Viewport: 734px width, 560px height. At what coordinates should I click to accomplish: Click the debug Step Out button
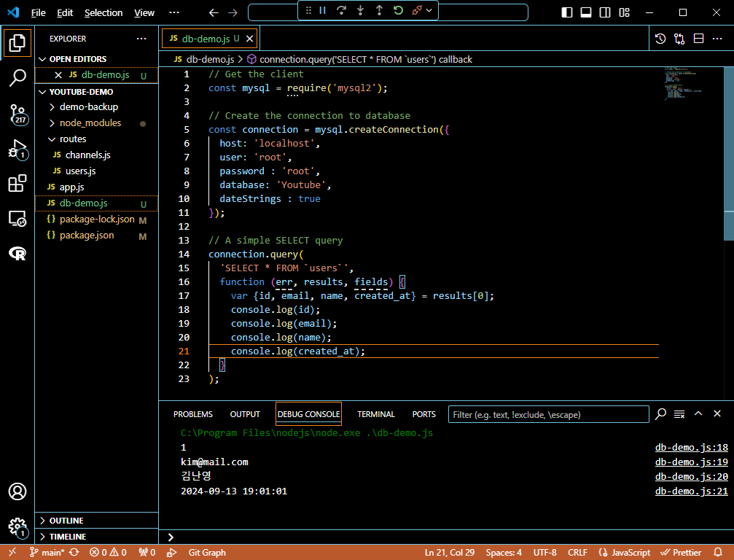click(379, 10)
